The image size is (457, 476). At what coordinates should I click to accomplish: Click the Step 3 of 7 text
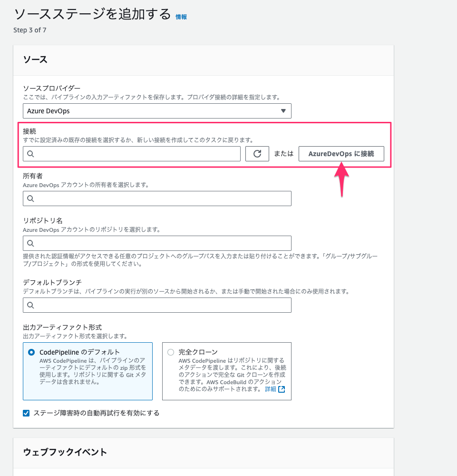[29, 30]
